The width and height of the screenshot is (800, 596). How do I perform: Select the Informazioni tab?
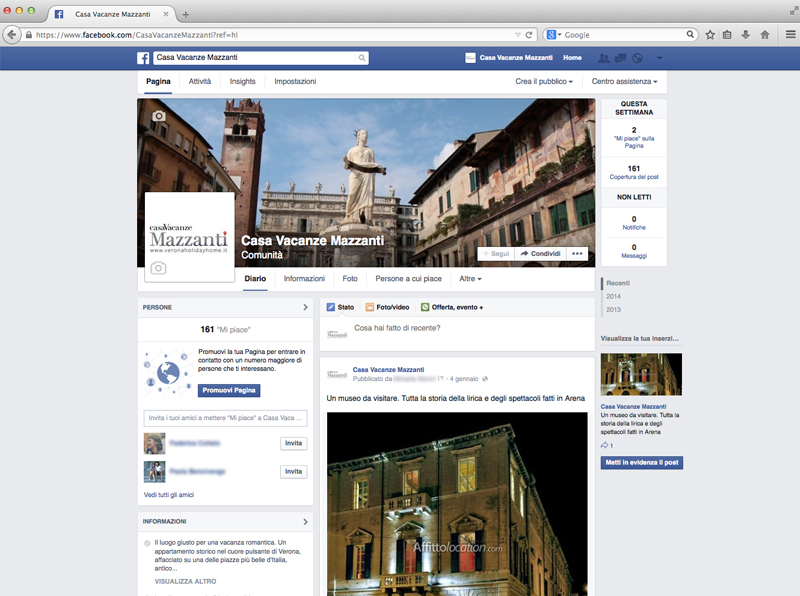point(304,279)
